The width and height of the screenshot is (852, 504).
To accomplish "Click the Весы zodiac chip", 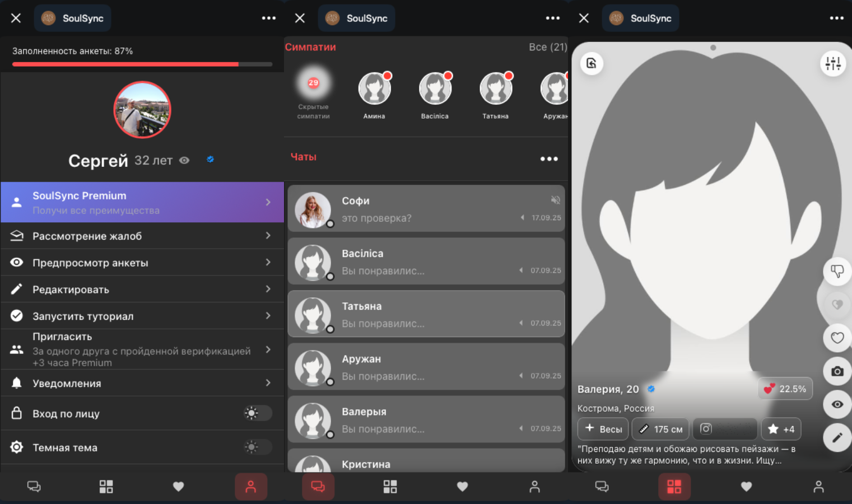I will (x=603, y=429).
